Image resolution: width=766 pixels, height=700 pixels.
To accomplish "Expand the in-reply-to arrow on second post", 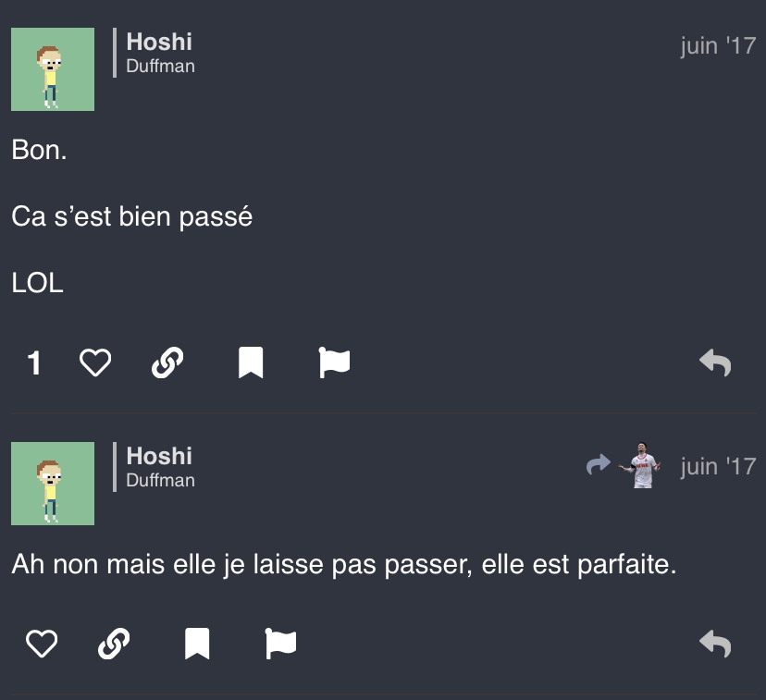I will pos(599,465).
